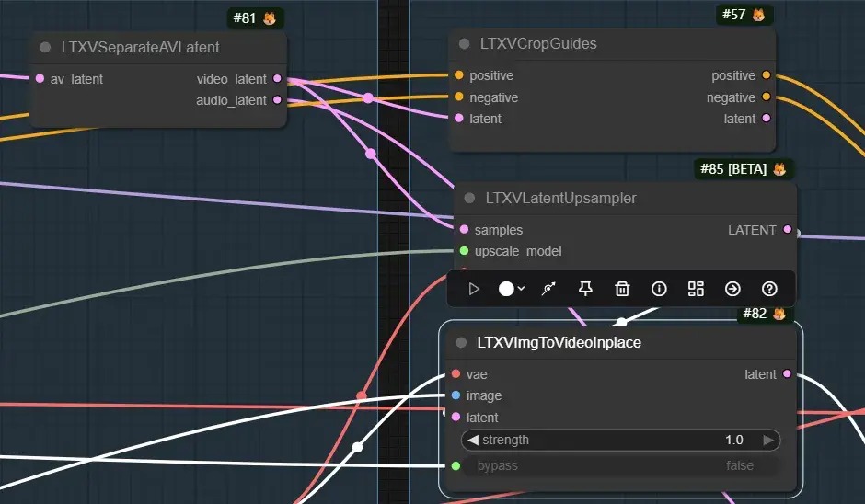Viewport: 865px width, 504px height.
Task: Collapse the LTXVSeparateAVLatent node dot
Action: [46, 48]
